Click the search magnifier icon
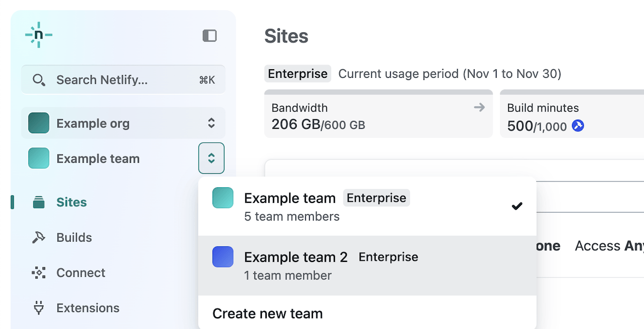Viewport: 644px width, 329px height. point(39,80)
